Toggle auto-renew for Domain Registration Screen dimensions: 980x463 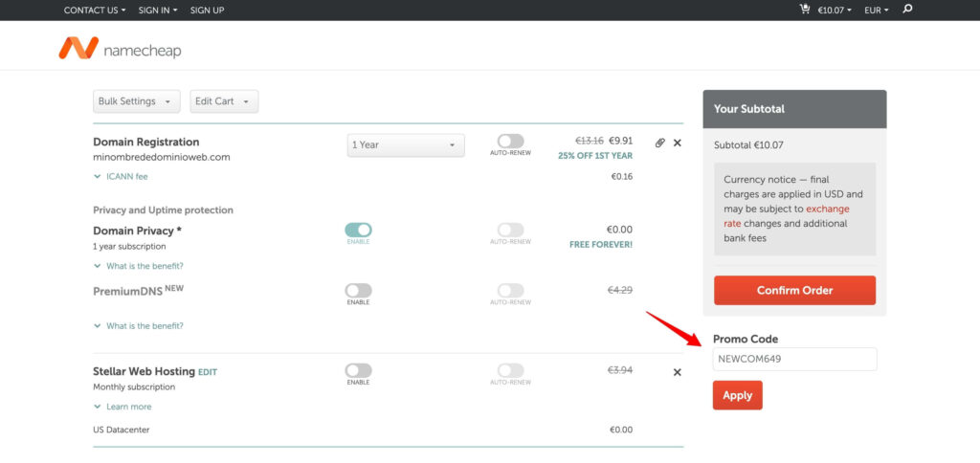coord(510,141)
